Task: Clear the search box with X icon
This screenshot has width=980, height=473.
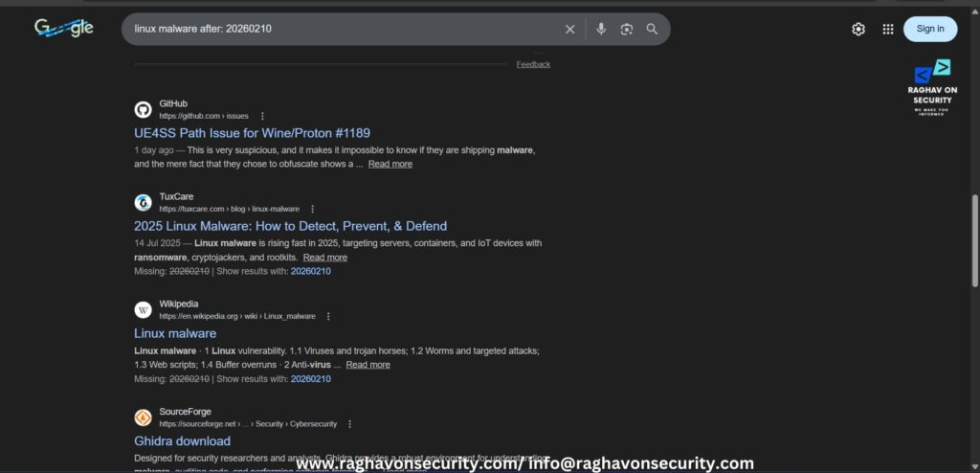Action: [569, 29]
